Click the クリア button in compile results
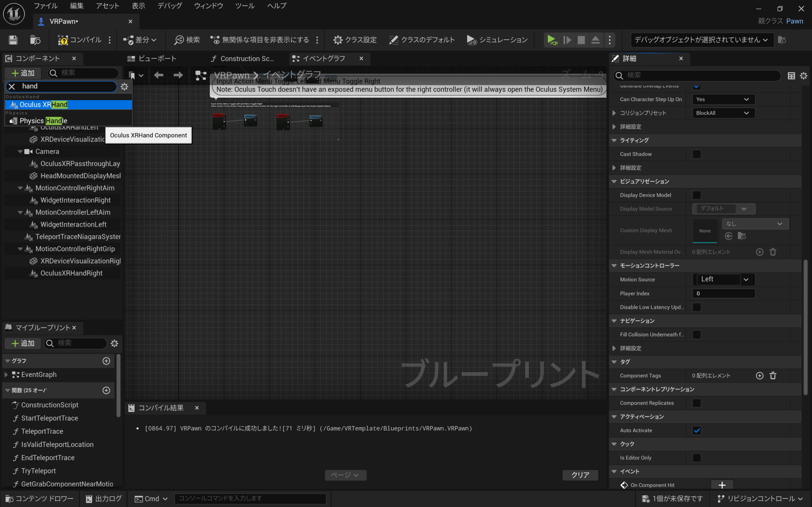Viewport: 812px width, 507px height. [x=580, y=475]
